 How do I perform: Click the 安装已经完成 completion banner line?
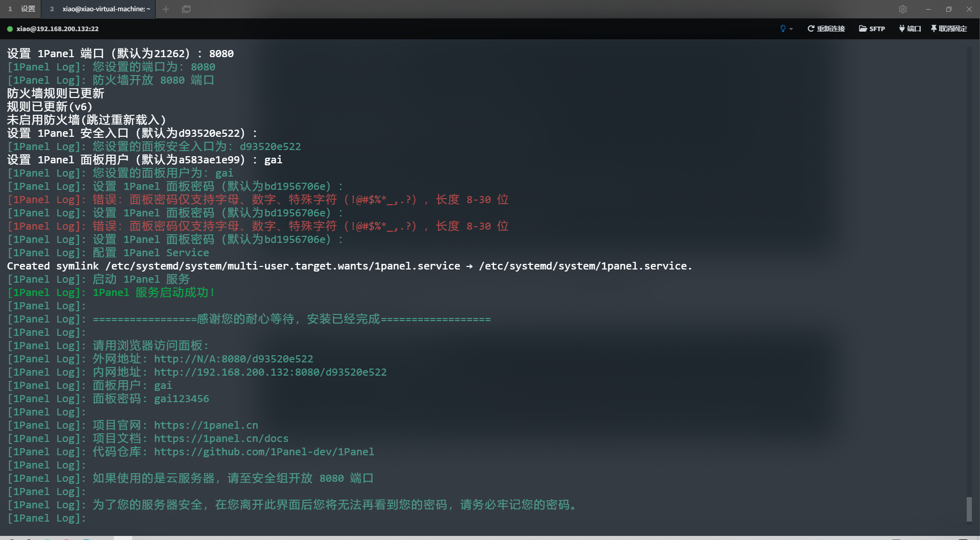pos(249,319)
